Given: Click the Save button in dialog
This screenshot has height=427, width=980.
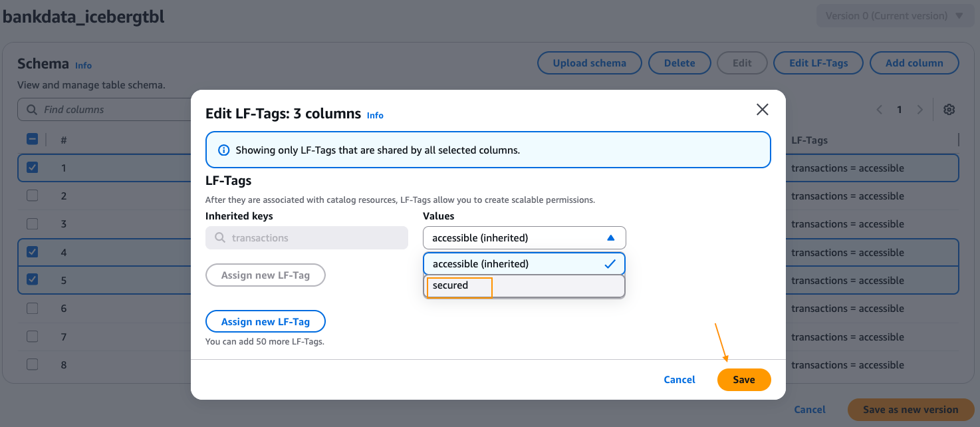Looking at the screenshot, I should [743, 380].
